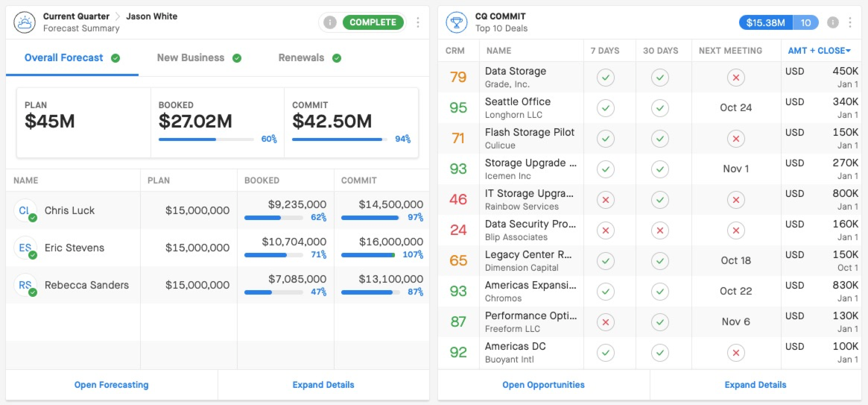Viewport: 868px width, 405px height.
Task: Click the CRM column header
Action: [455, 51]
